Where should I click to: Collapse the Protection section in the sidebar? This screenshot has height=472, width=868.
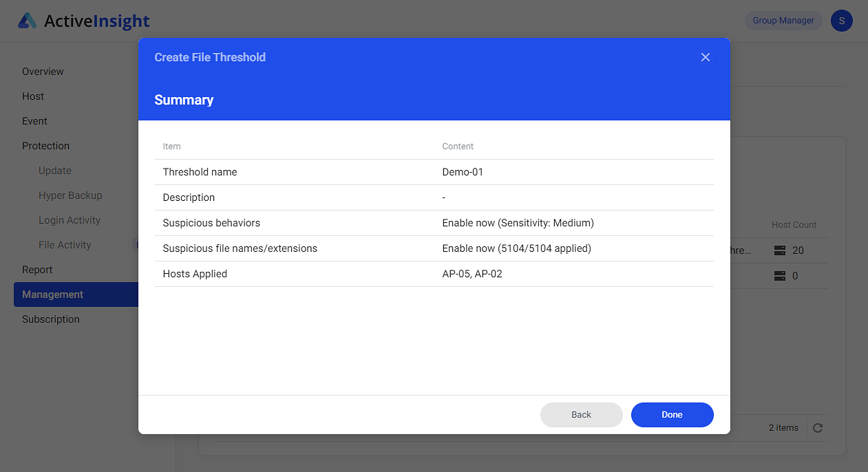click(x=45, y=145)
